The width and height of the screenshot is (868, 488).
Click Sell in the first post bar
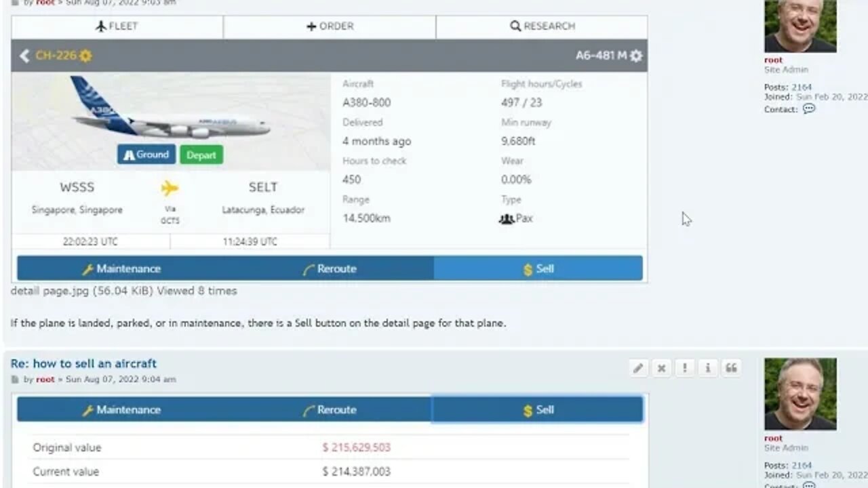[x=538, y=268]
